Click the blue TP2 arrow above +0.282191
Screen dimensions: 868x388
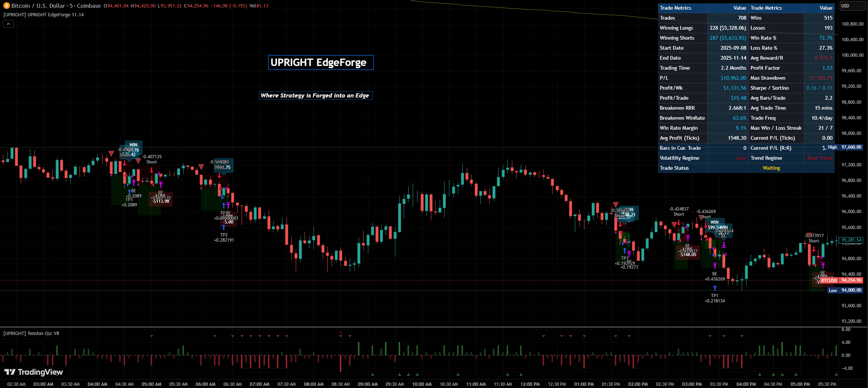tap(224, 228)
